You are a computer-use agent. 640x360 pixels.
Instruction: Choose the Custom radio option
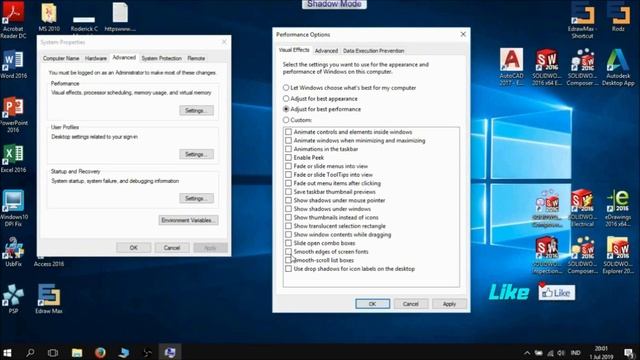tap(297, 120)
